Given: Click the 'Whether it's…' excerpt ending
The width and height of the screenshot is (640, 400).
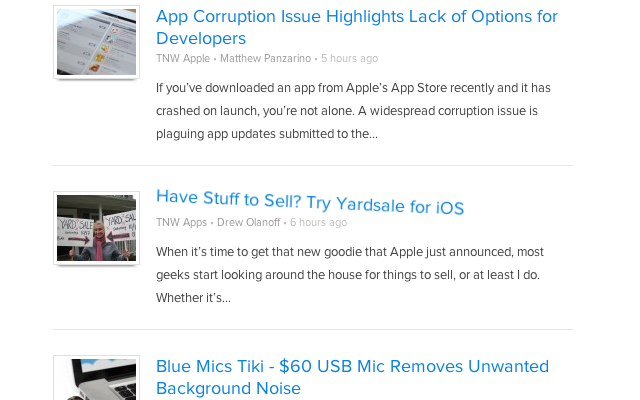Looking at the screenshot, I should (x=194, y=298).
